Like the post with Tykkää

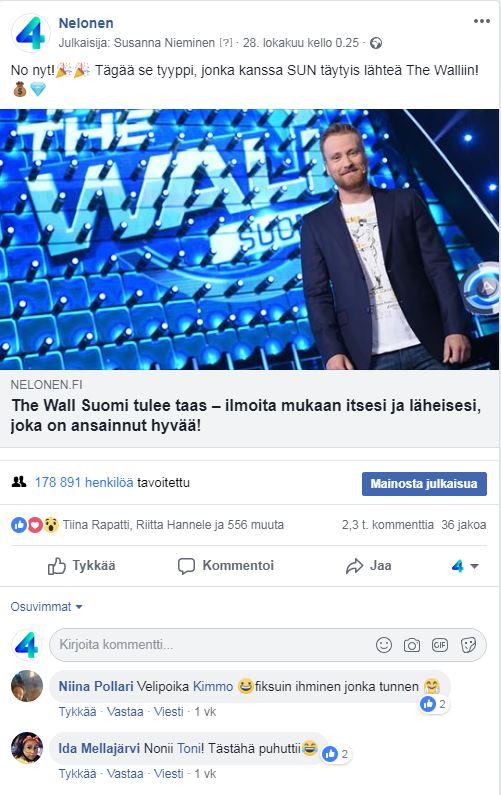click(82, 566)
